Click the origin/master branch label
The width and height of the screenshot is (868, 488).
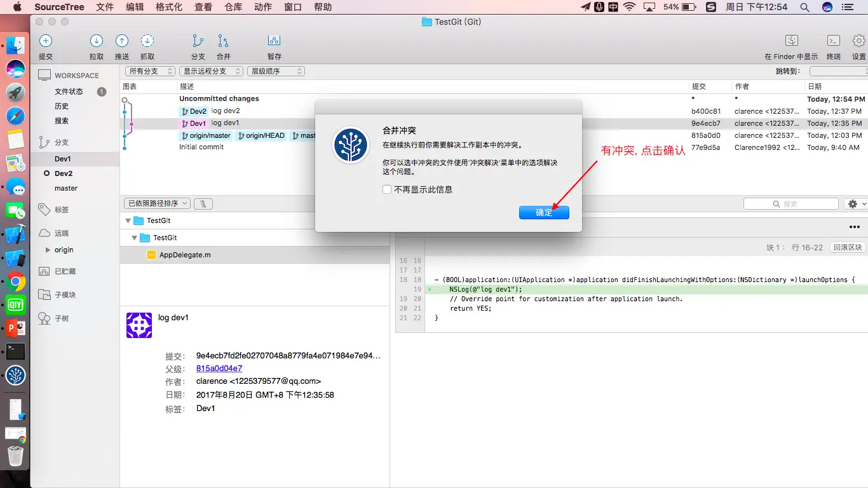[207, 135]
